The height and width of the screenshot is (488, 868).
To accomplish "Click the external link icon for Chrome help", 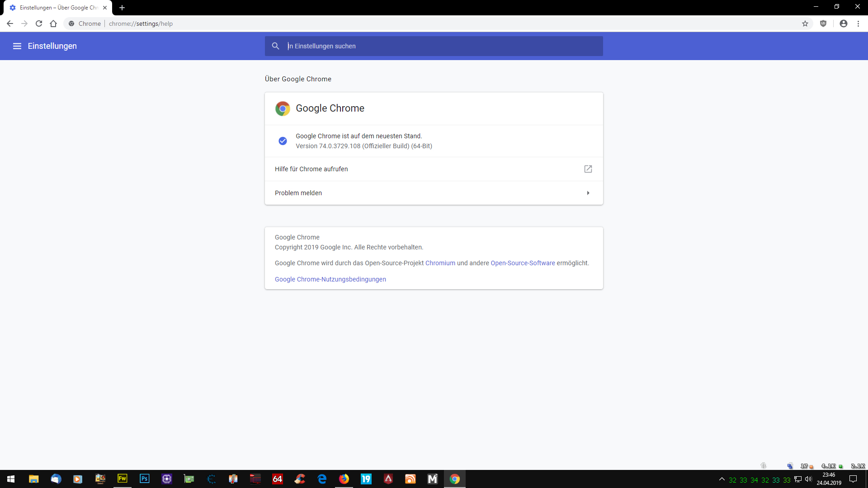I will click(588, 169).
